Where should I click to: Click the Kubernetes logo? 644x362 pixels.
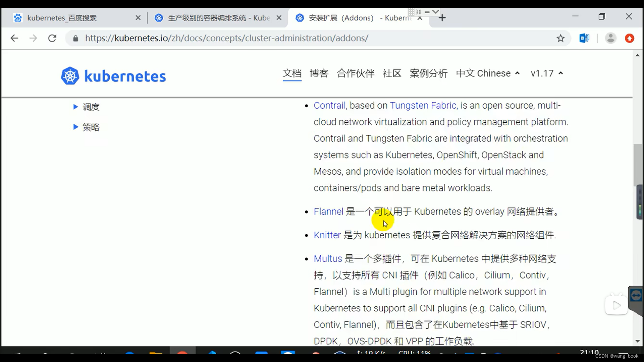click(x=113, y=76)
